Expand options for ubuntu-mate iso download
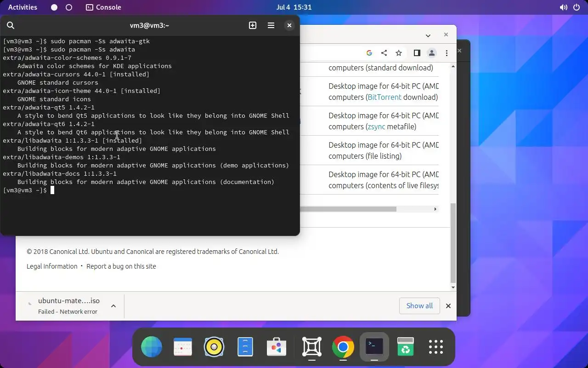Screen dimensions: 588x368 click(113, 306)
